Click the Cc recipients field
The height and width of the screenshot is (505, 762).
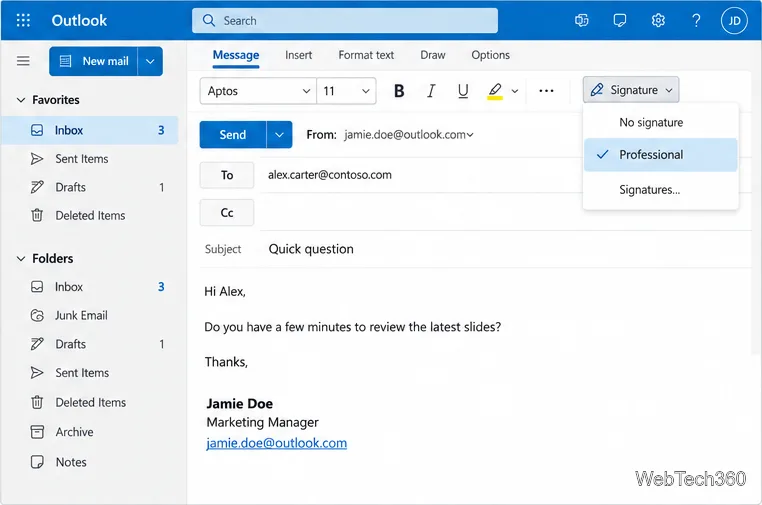pyautogui.click(x=505, y=212)
